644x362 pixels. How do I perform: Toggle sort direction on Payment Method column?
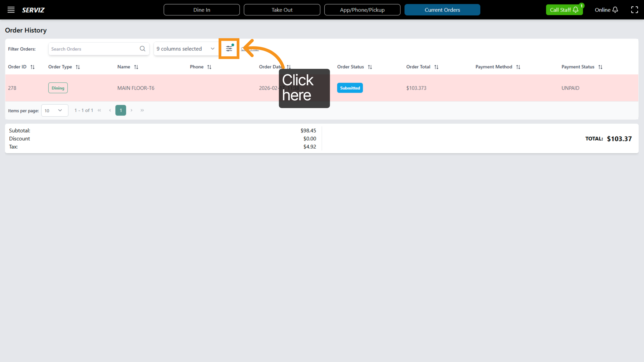pos(518,67)
